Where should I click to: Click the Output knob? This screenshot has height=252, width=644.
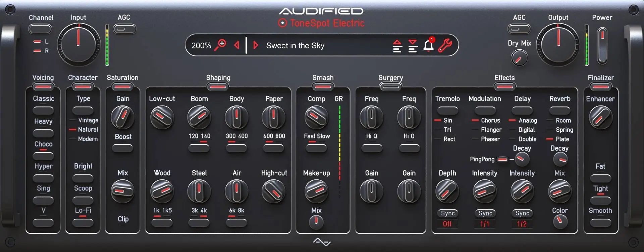point(558,44)
